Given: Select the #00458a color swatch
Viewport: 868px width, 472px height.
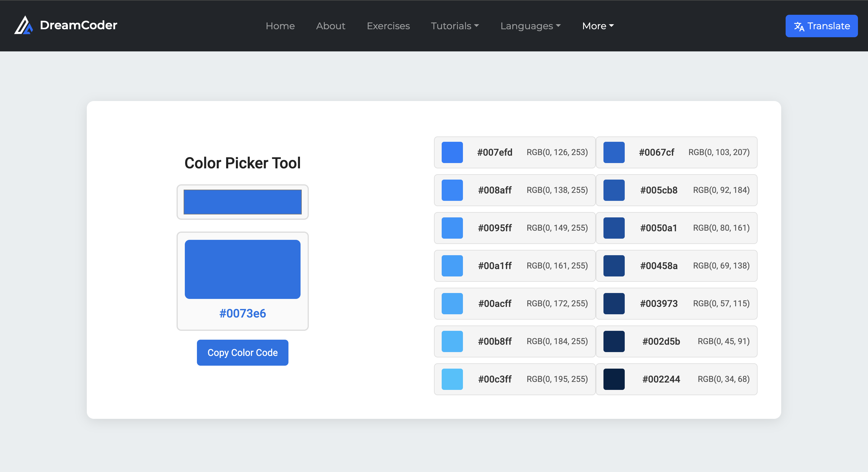Looking at the screenshot, I should pyautogui.click(x=614, y=266).
